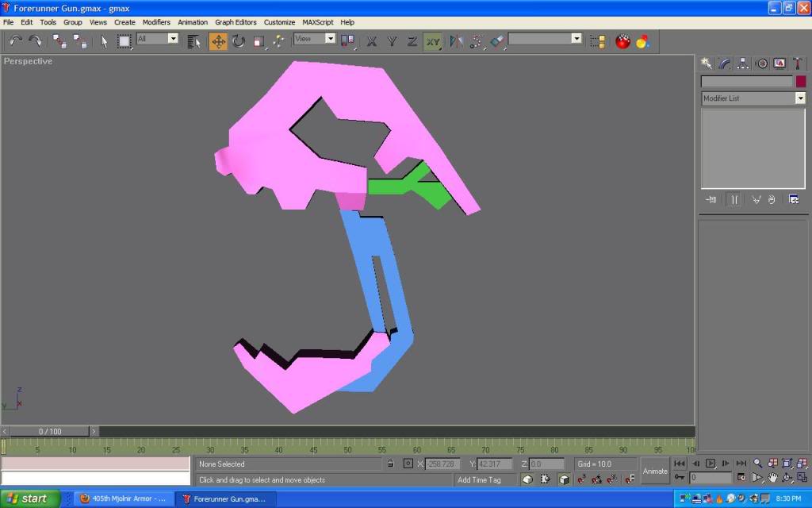This screenshot has height=508, width=812.
Task: Click the Add Time Tag field
Action: (x=480, y=479)
